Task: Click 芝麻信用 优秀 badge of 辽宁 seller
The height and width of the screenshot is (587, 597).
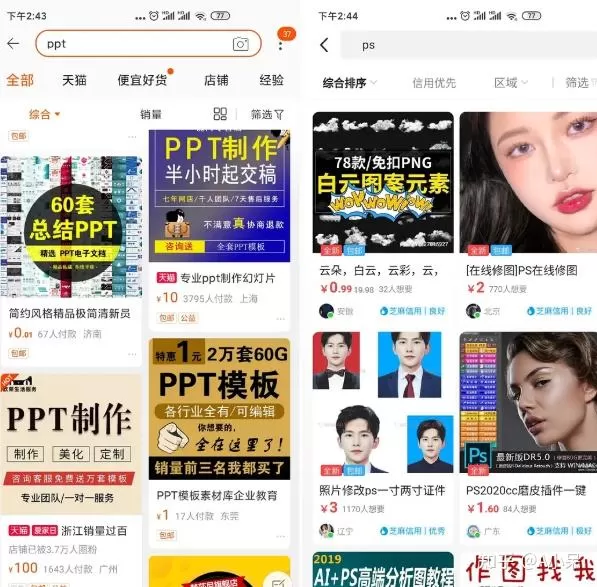Action: [x=412, y=531]
